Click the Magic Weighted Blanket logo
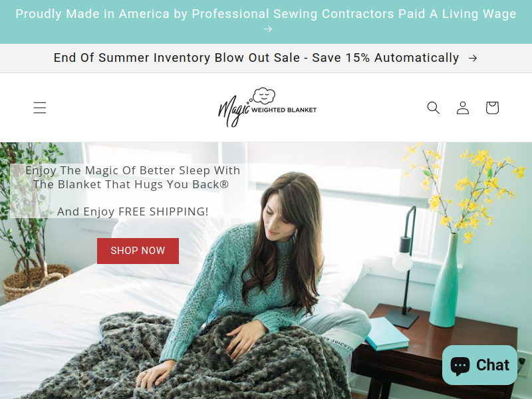The width and height of the screenshot is (532, 399). 267,108
